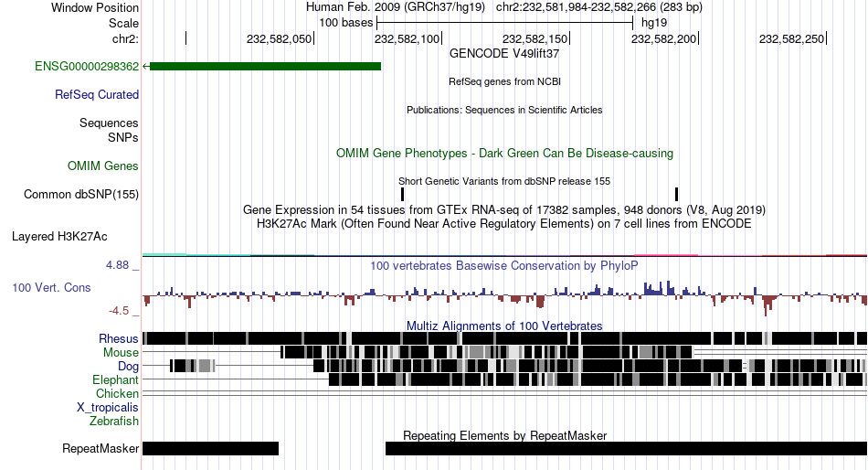
Task: Click the RepeatMasker track label
Action: tap(101, 448)
